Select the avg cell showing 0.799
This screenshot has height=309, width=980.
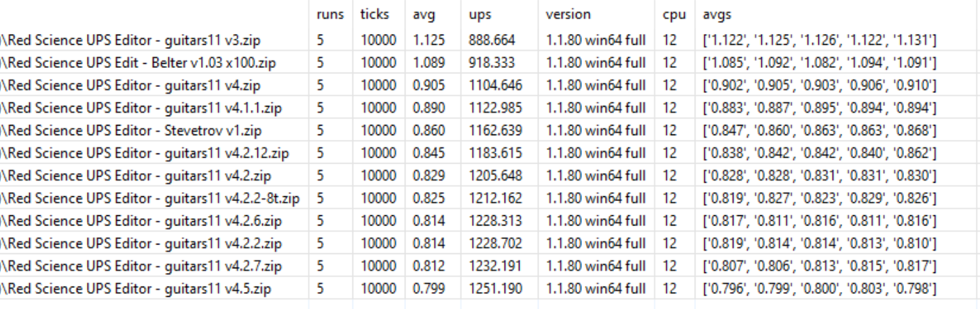tap(429, 289)
